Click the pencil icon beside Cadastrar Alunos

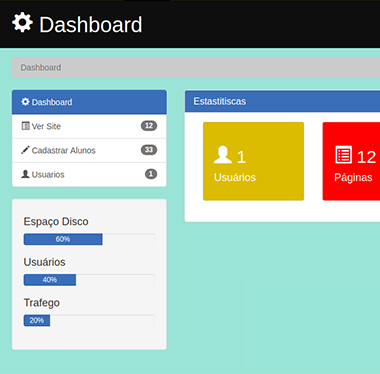(25, 150)
